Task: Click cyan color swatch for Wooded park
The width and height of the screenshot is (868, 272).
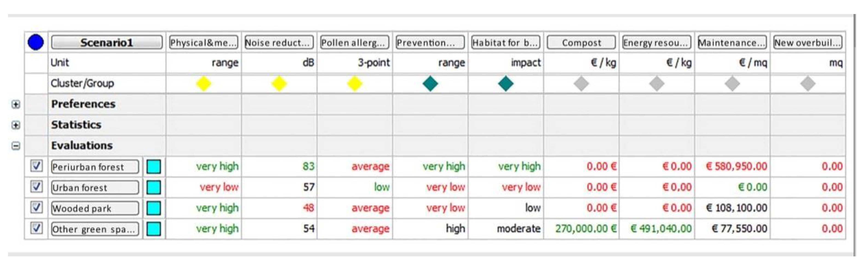Action: click(x=154, y=208)
